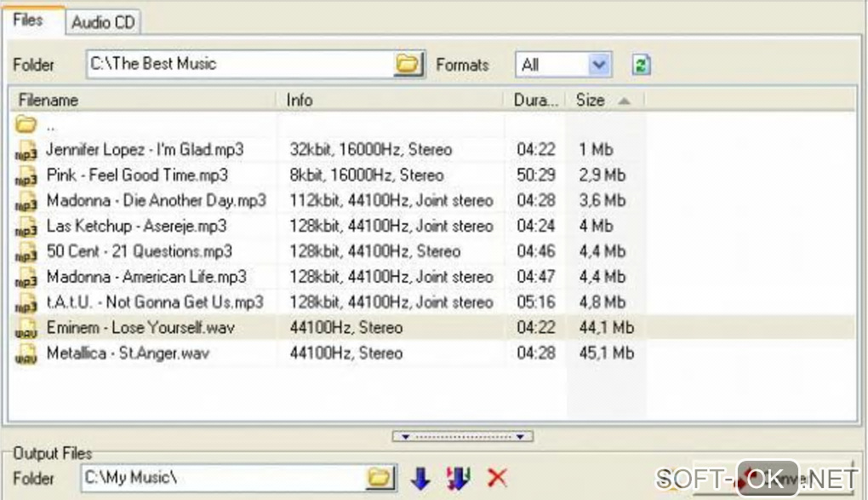The width and height of the screenshot is (868, 500).
Task: Add all files with multi-arrow icon
Action: pyautogui.click(x=458, y=479)
